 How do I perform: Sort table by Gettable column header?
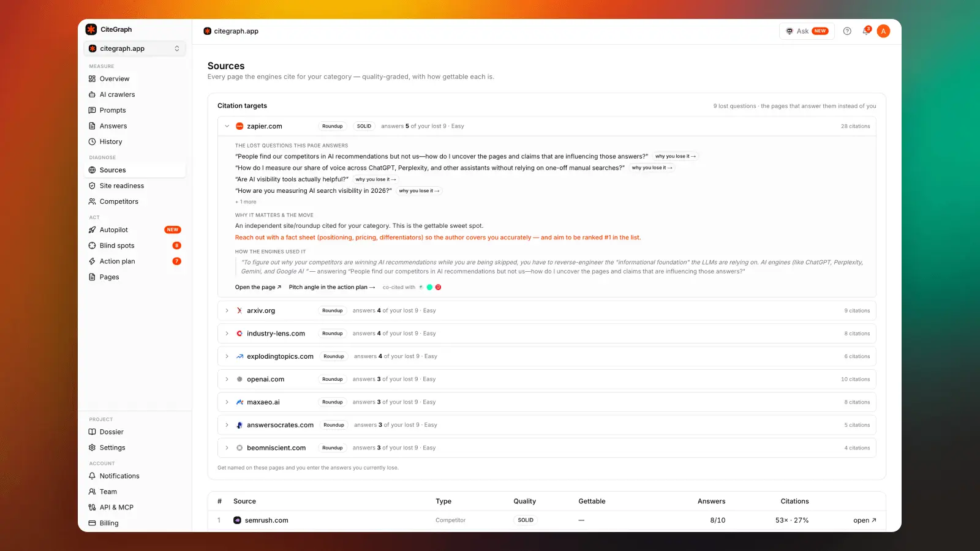click(592, 501)
